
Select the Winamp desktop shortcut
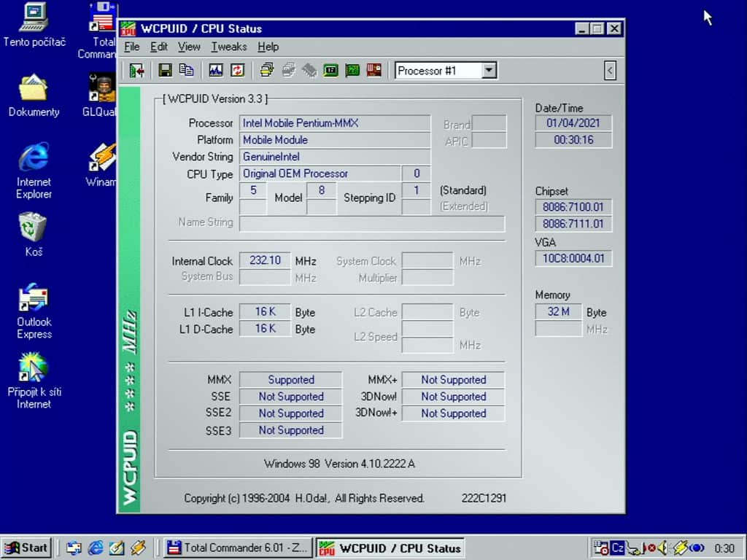click(101, 166)
